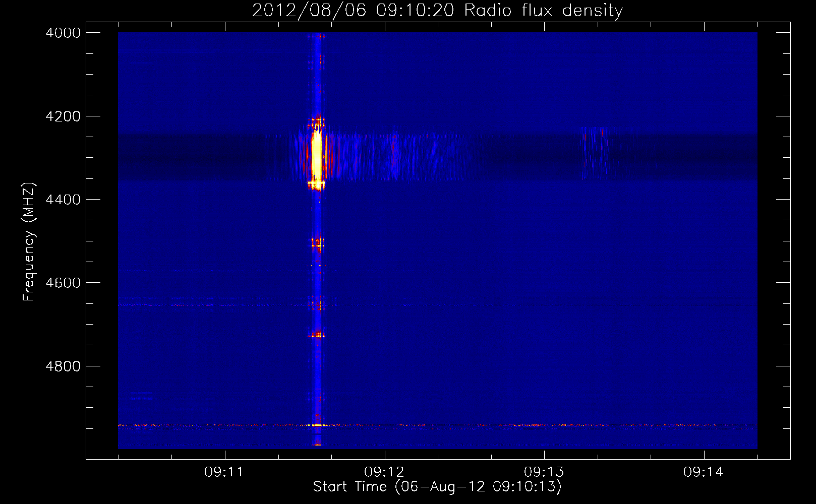The image size is (816, 504).
Task: Click the 4000 frequency tick label
Action: pos(63,33)
